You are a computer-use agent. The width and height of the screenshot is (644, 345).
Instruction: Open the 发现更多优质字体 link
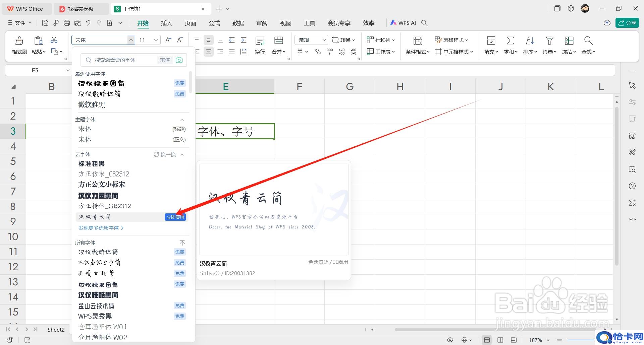click(x=101, y=228)
